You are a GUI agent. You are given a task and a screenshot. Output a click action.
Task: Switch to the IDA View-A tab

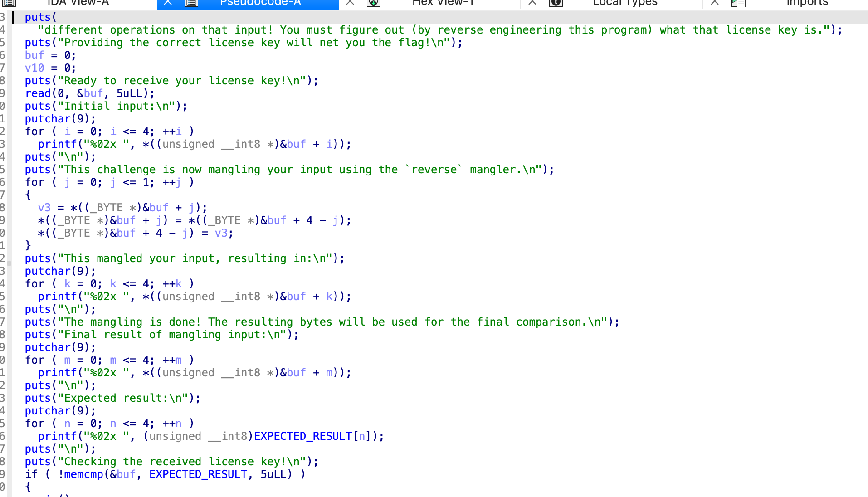78,3
